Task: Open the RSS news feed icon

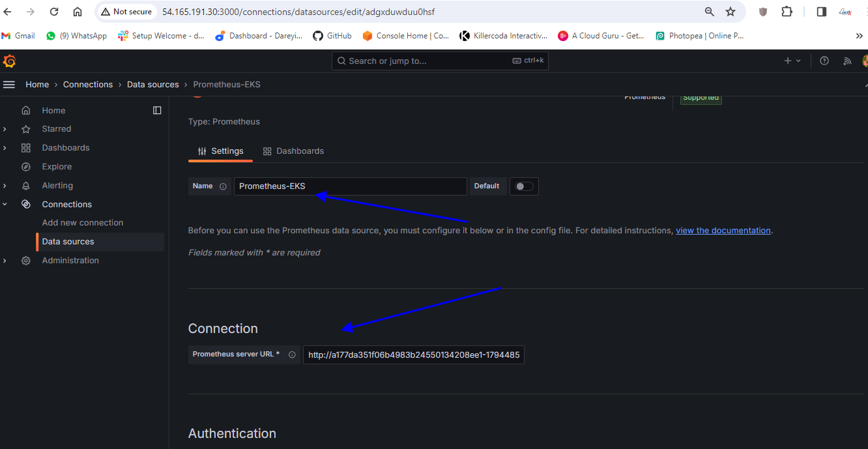Action: tap(847, 61)
